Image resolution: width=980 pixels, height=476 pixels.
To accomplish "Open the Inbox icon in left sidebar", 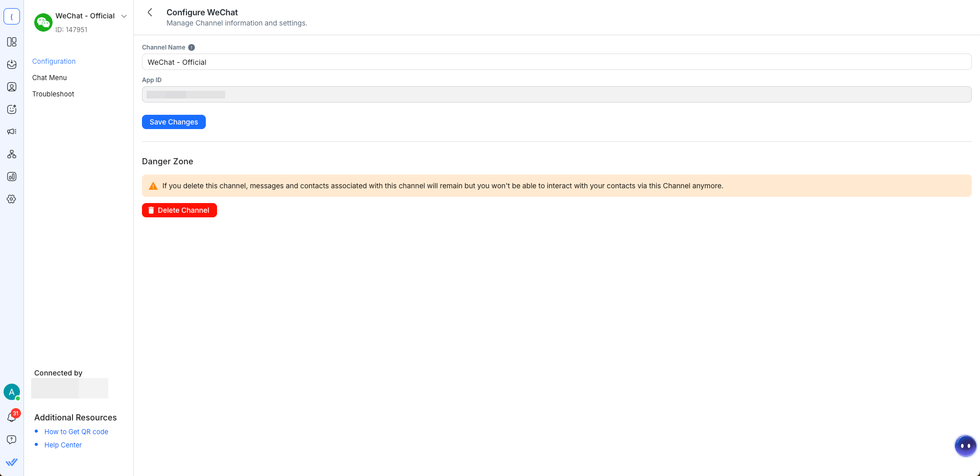I will pyautogui.click(x=12, y=64).
